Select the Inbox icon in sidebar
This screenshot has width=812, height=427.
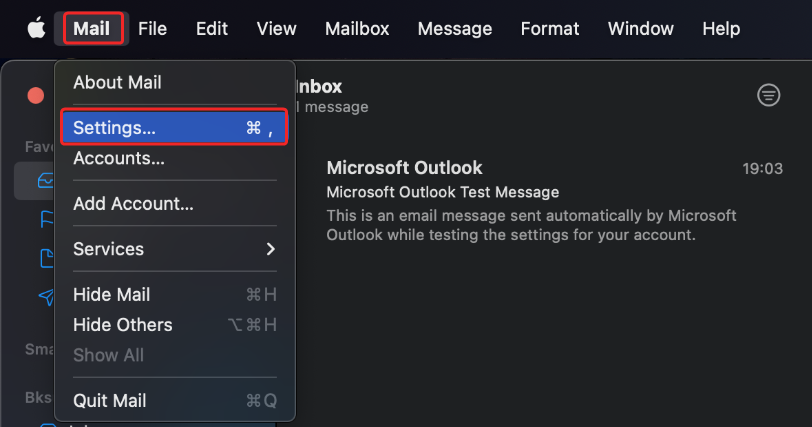coord(46,181)
